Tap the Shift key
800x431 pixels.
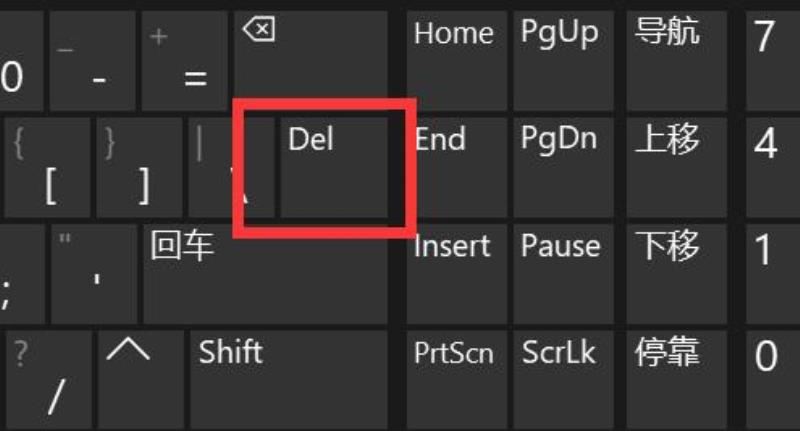click(289, 379)
